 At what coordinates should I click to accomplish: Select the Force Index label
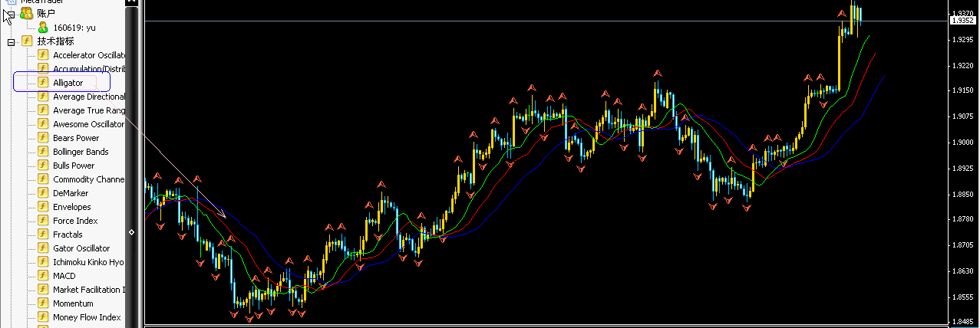coord(75,221)
